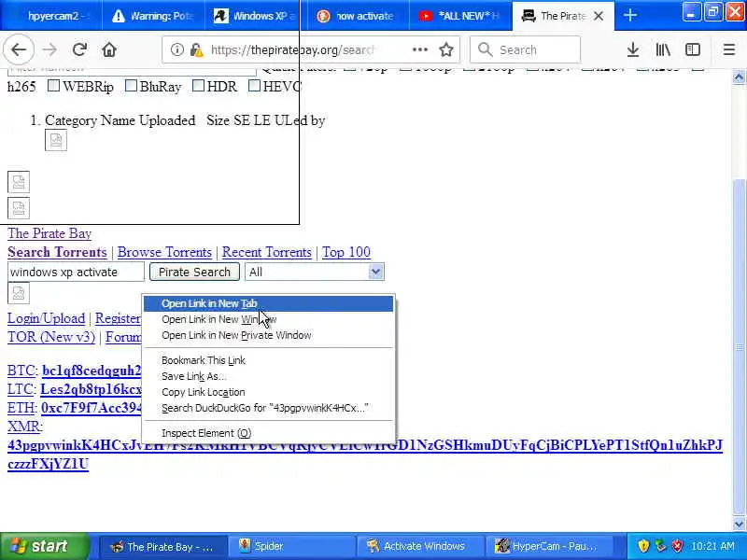Click the Firefox Search box

[525, 49]
